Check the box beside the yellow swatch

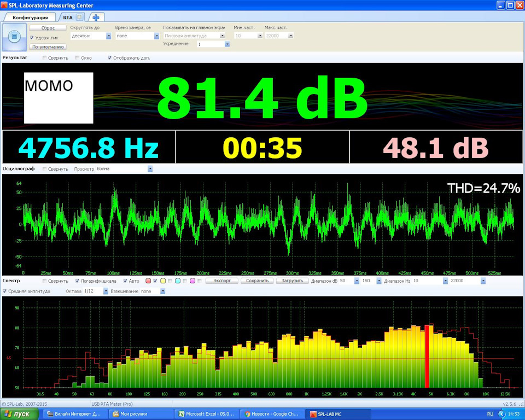(170, 281)
